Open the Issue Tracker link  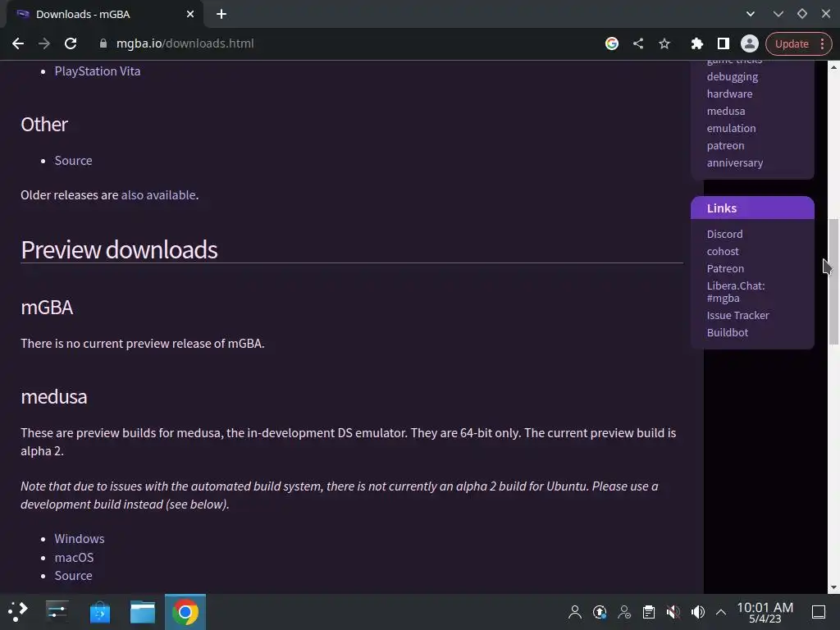[737, 316]
